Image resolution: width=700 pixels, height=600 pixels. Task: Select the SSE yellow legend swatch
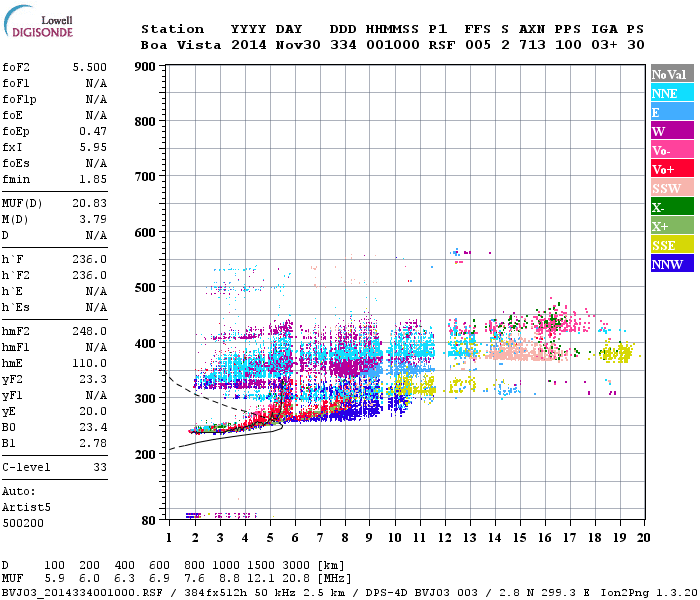[x=672, y=245]
